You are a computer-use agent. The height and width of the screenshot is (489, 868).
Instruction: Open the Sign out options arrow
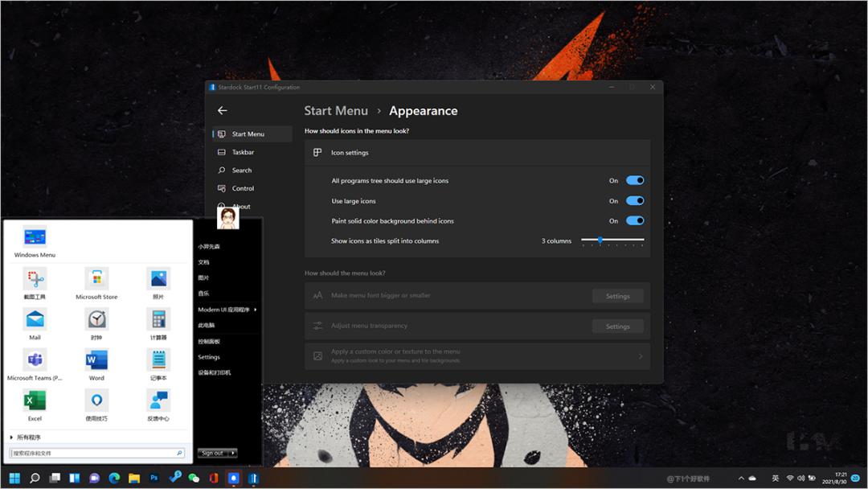pos(233,454)
